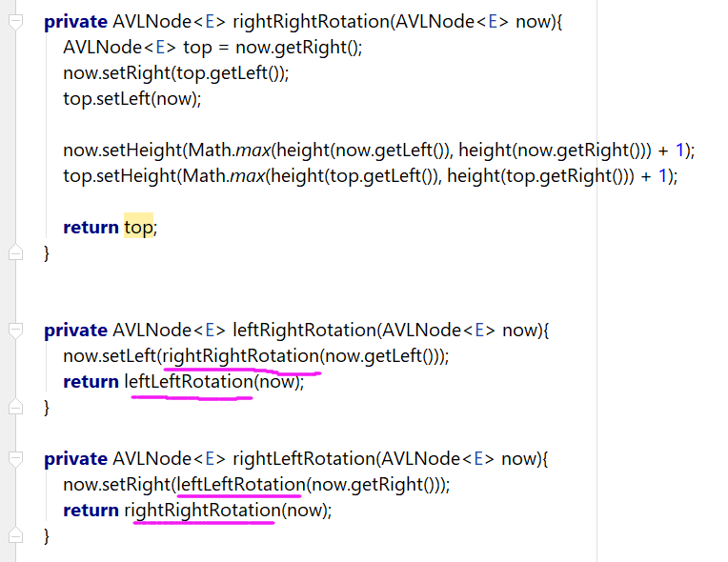Viewport: 728px width, 562px height.
Task: Click underlined 'leftLeftRotation' in now.setRight line
Action: 241,485
